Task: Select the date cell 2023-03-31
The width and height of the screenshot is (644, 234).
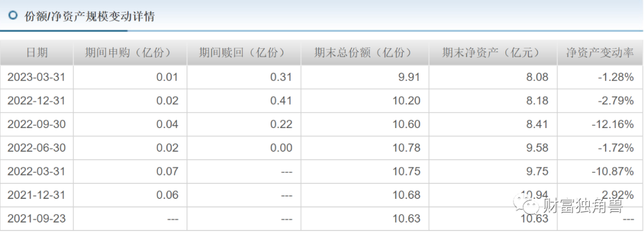Action: [x=36, y=77]
